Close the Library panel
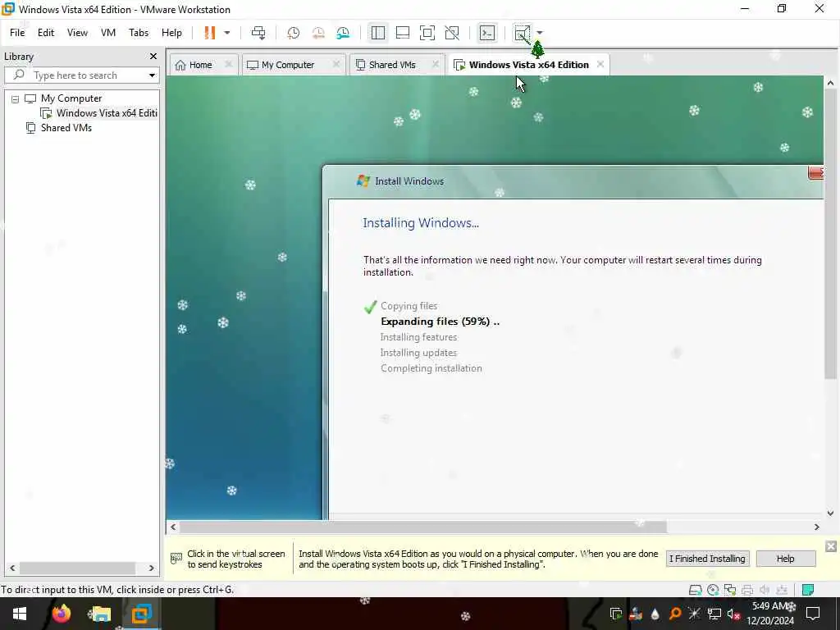Image resolution: width=840 pixels, height=630 pixels. (153, 57)
